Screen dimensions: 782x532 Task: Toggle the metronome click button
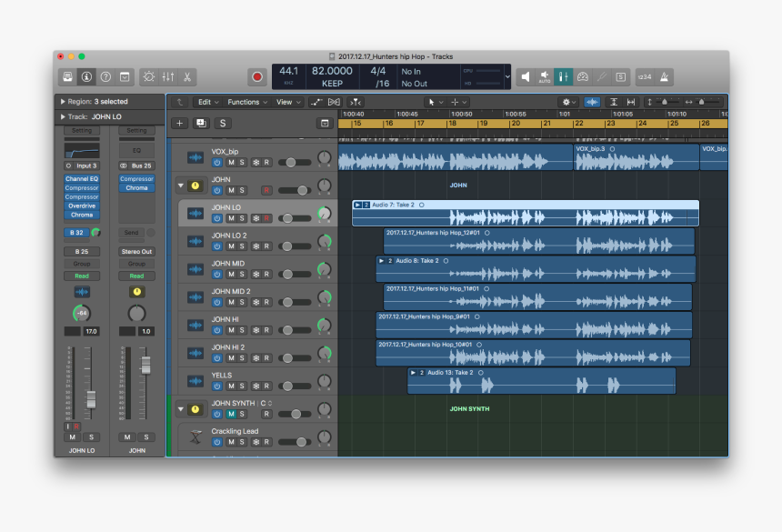tap(665, 76)
